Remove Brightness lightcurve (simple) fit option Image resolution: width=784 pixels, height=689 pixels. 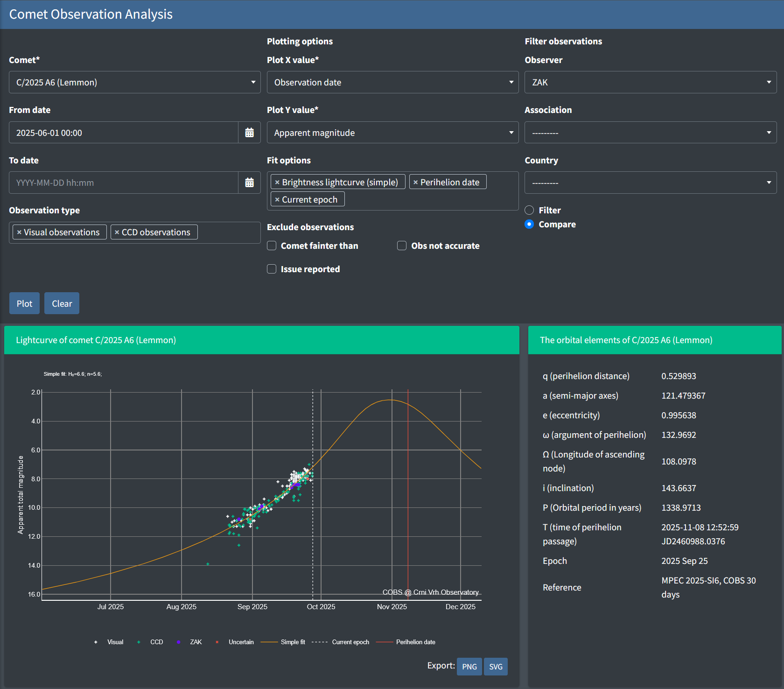pyautogui.click(x=277, y=183)
